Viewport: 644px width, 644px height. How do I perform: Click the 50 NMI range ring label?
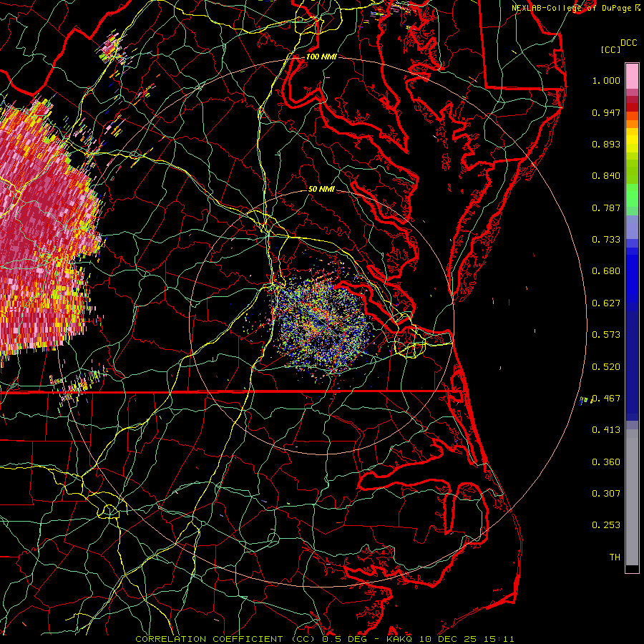pos(321,189)
